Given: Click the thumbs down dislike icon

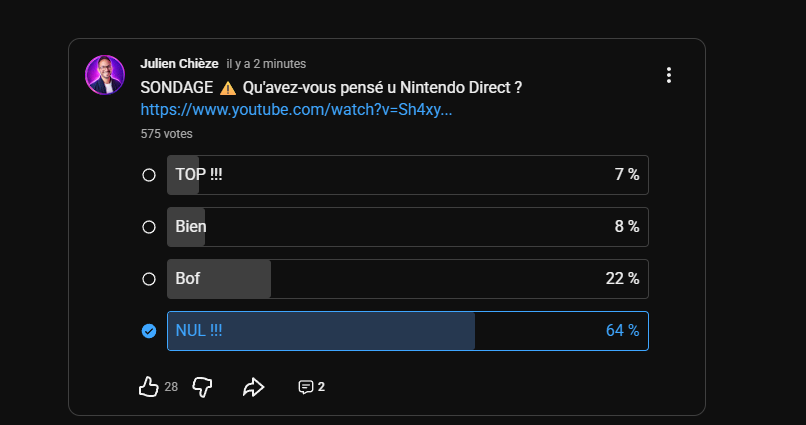Looking at the screenshot, I should [202, 387].
